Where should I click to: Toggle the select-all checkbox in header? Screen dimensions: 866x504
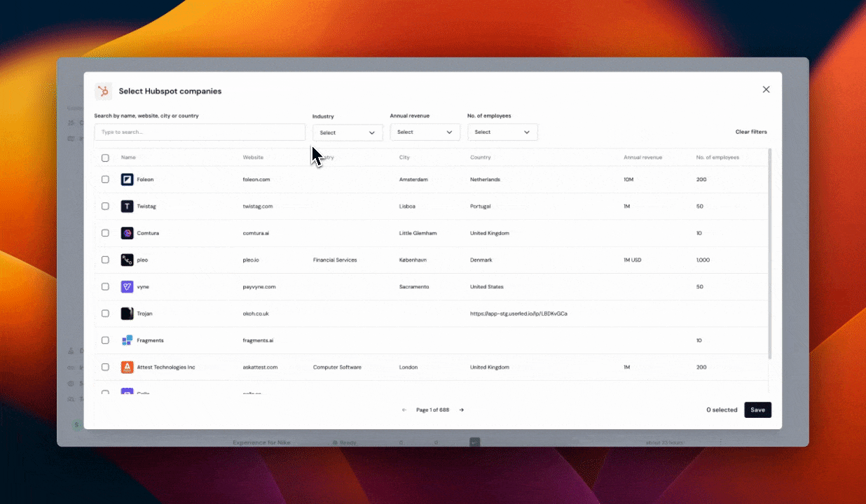pyautogui.click(x=105, y=158)
